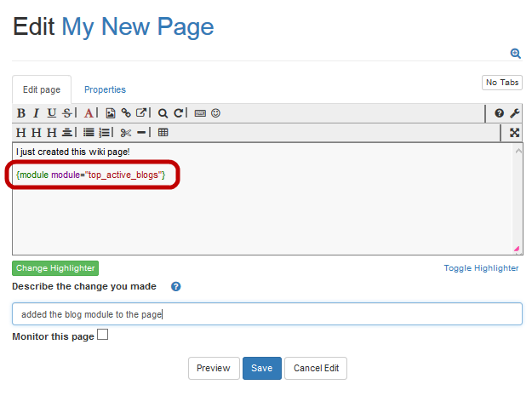Click the change description input field
The width and height of the screenshot is (532, 396).
266,314
